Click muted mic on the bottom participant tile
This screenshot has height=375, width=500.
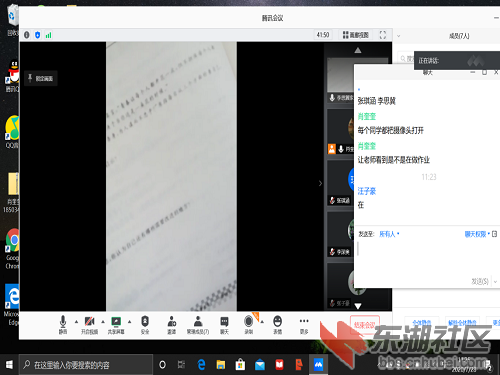tap(332, 303)
